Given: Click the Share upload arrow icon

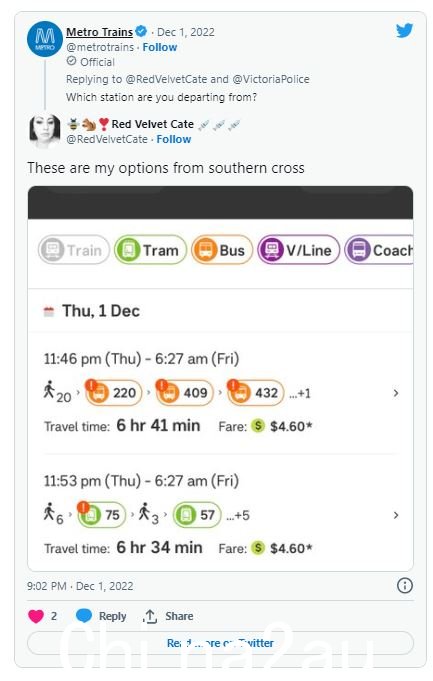Looking at the screenshot, I should (x=150, y=616).
